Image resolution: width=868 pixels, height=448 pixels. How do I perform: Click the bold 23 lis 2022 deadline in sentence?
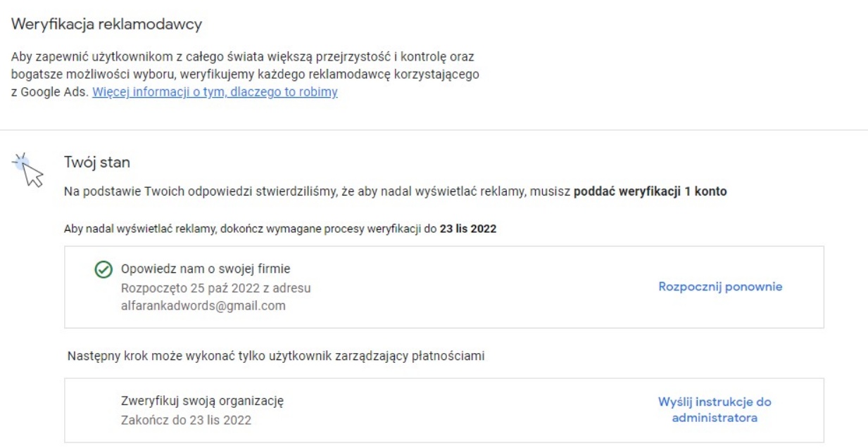(x=468, y=229)
